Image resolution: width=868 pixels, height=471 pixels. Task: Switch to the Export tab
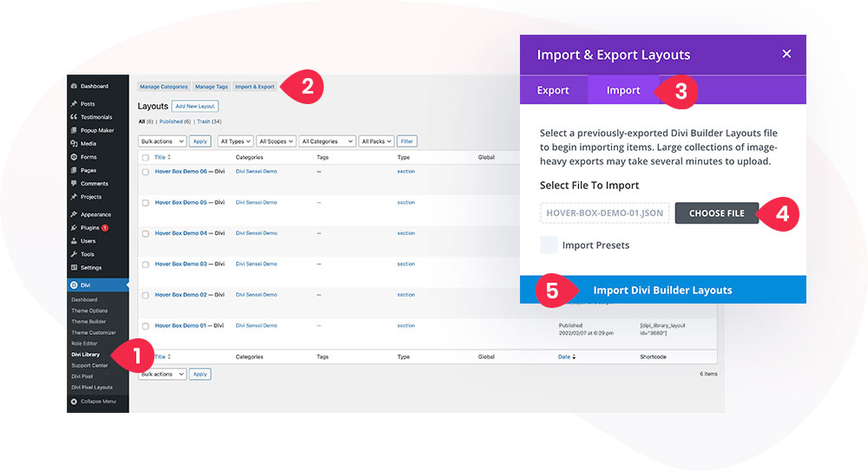point(553,90)
